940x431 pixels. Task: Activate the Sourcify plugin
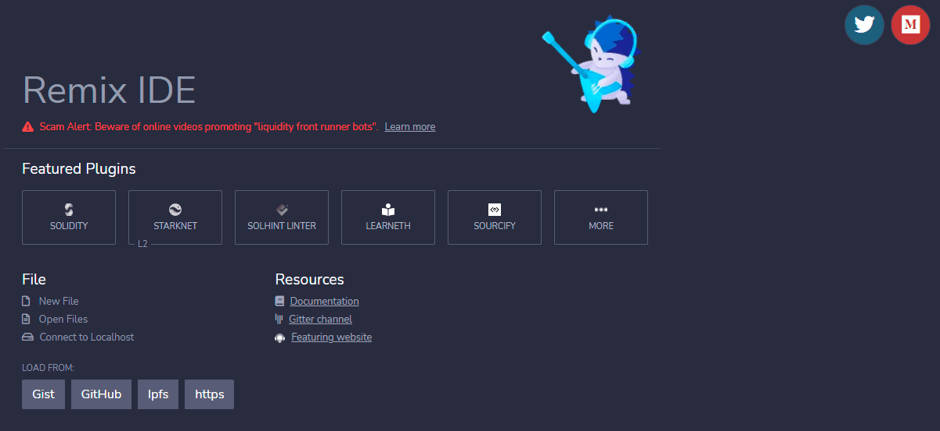point(495,218)
